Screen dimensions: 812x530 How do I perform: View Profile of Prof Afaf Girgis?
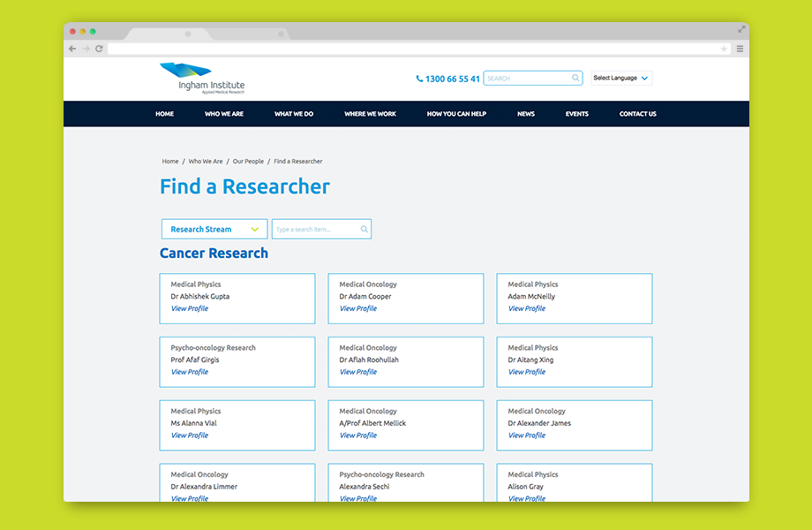coord(190,373)
